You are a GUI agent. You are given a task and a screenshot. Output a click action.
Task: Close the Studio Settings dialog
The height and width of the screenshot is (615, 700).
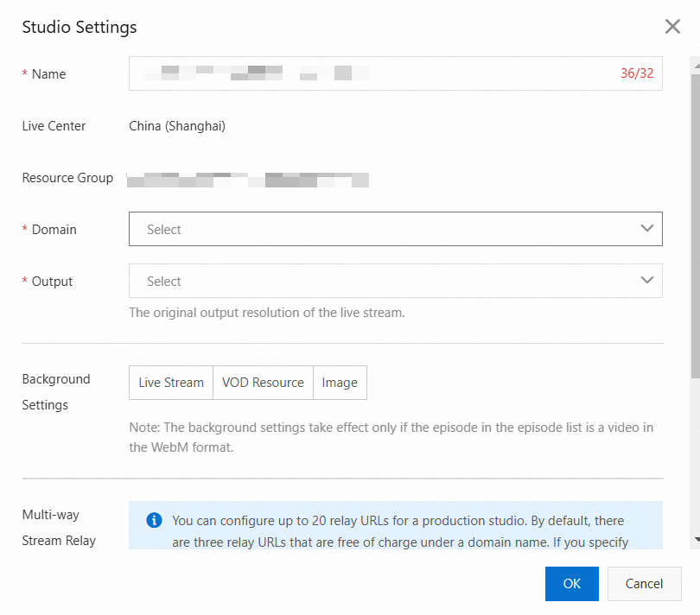(x=672, y=27)
